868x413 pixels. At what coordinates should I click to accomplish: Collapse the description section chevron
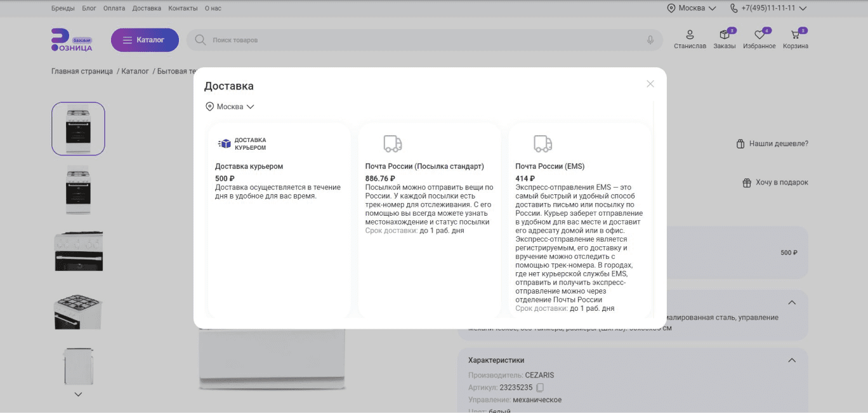pyautogui.click(x=792, y=303)
